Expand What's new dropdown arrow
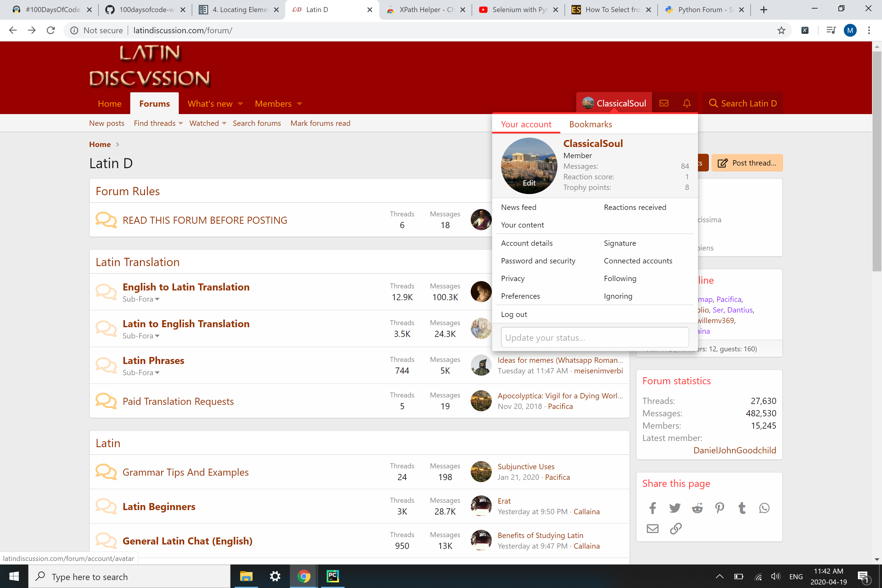 click(241, 104)
